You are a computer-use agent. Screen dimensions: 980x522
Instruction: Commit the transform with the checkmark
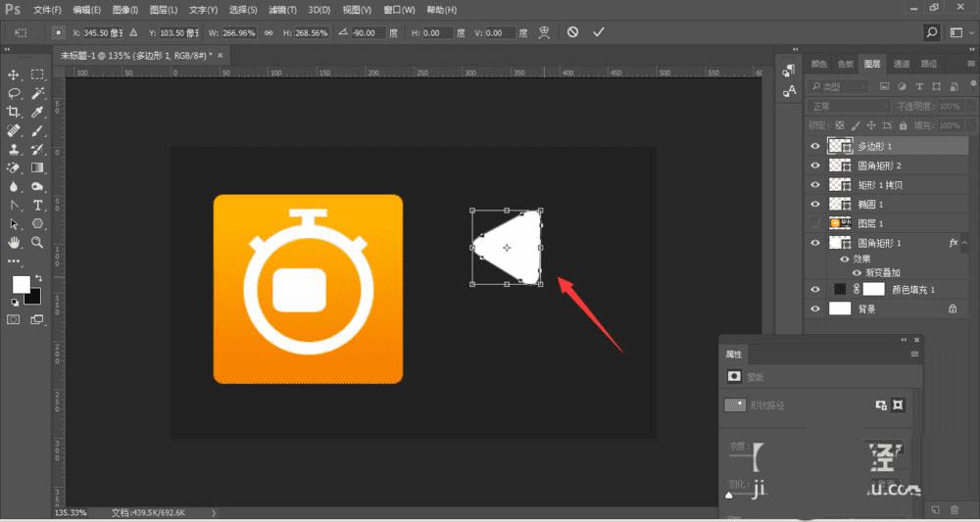click(599, 32)
